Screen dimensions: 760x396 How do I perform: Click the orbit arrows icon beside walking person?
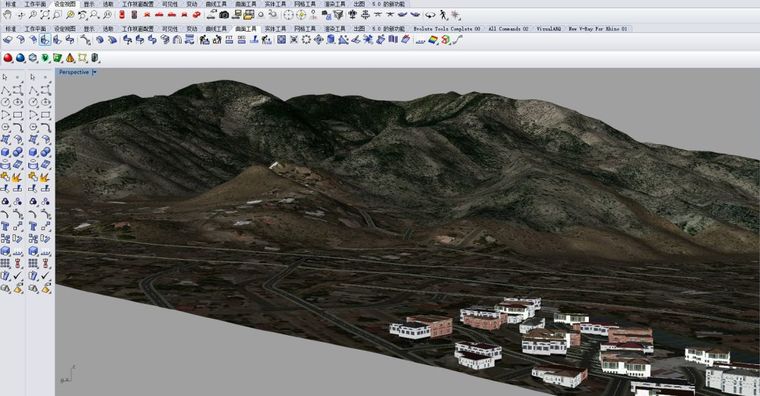click(430, 15)
